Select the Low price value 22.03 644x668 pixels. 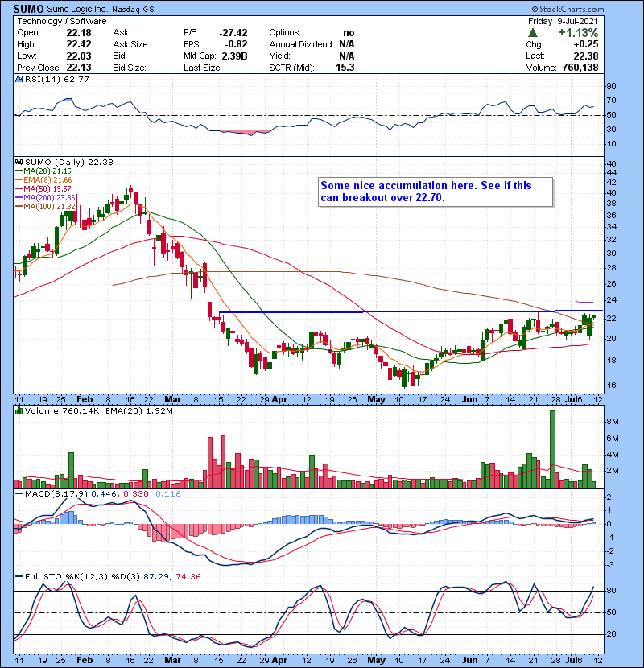(79, 56)
